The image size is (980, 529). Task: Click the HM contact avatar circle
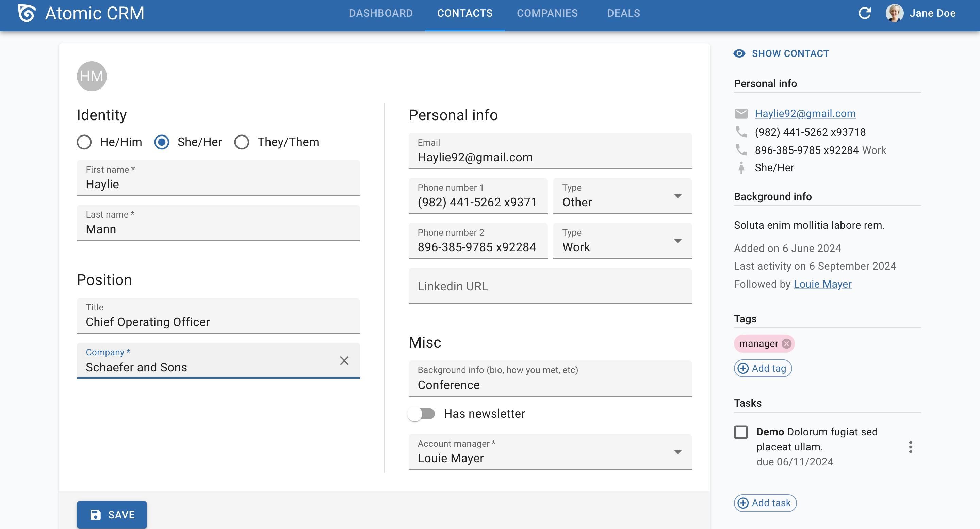tap(92, 76)
